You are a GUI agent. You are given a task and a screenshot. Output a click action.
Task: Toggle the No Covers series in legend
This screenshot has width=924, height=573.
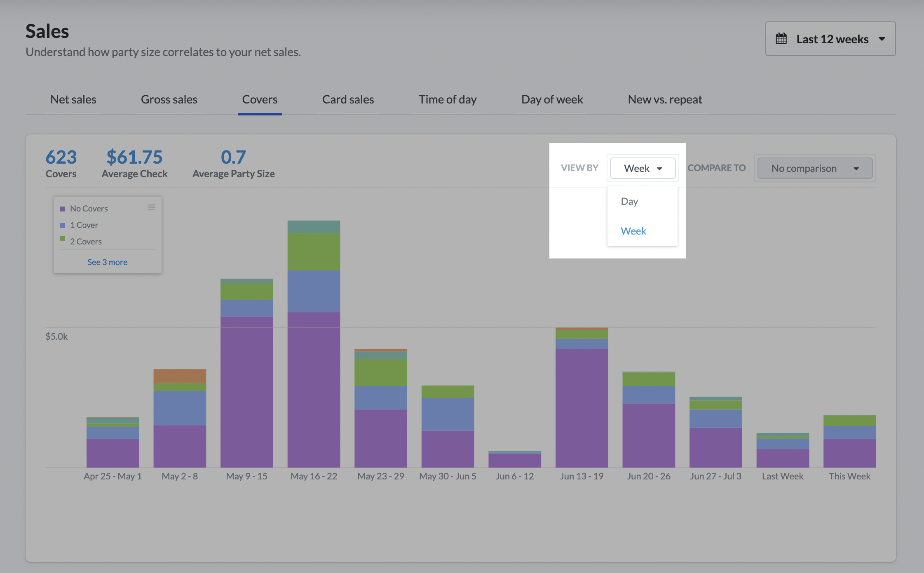click(x=89, y=209)
